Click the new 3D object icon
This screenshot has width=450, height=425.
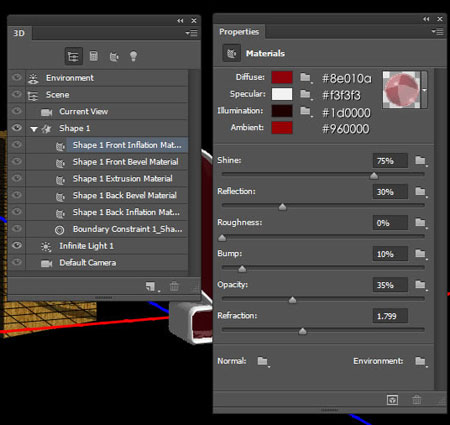151,286
